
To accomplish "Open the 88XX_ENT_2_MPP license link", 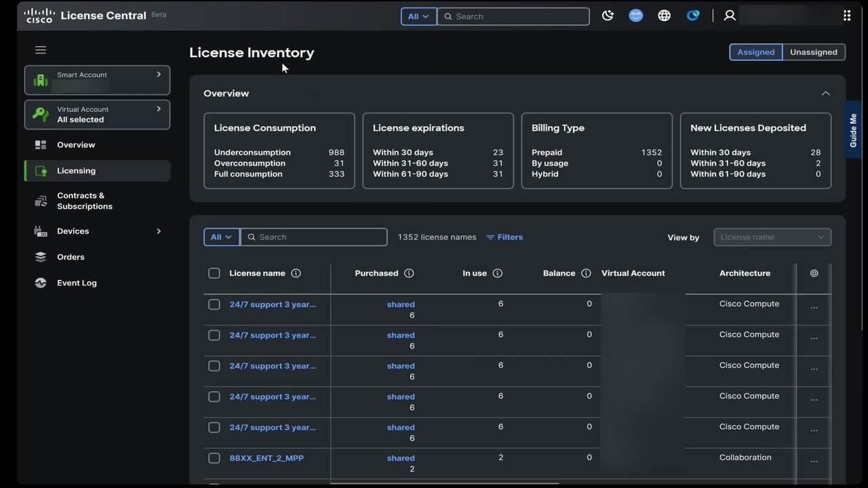I will tap(267, 458).
